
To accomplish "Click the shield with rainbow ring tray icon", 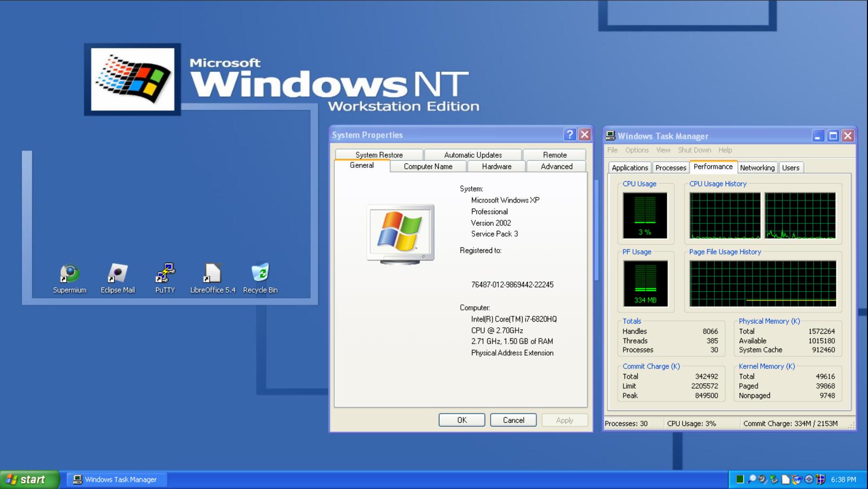I will click(x=797, y=479).
